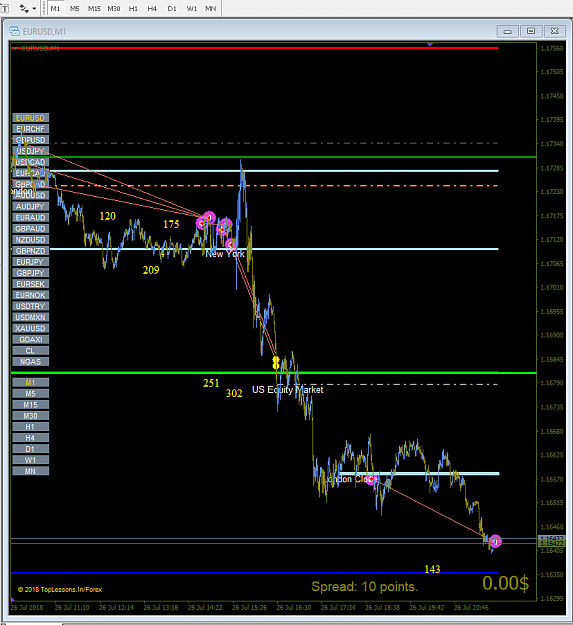Click the yellow '120' pips label
The height and width of the screenshot is (625, 573).
108,216
